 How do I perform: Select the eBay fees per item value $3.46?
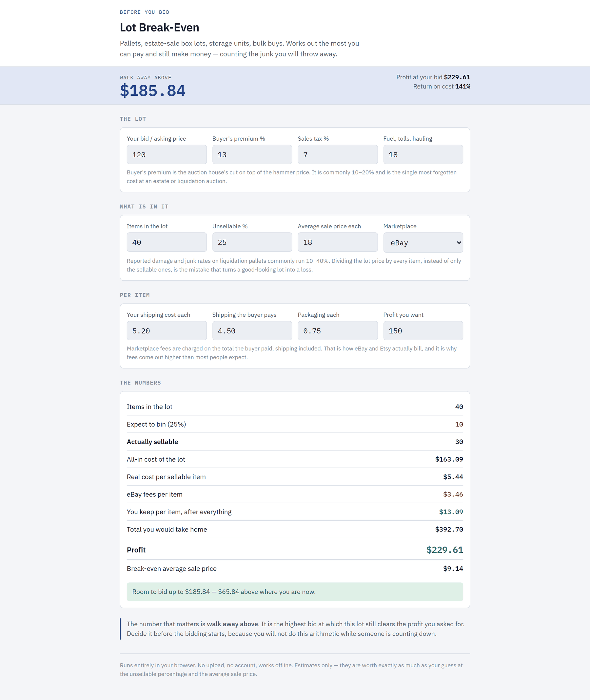point(453,494)
